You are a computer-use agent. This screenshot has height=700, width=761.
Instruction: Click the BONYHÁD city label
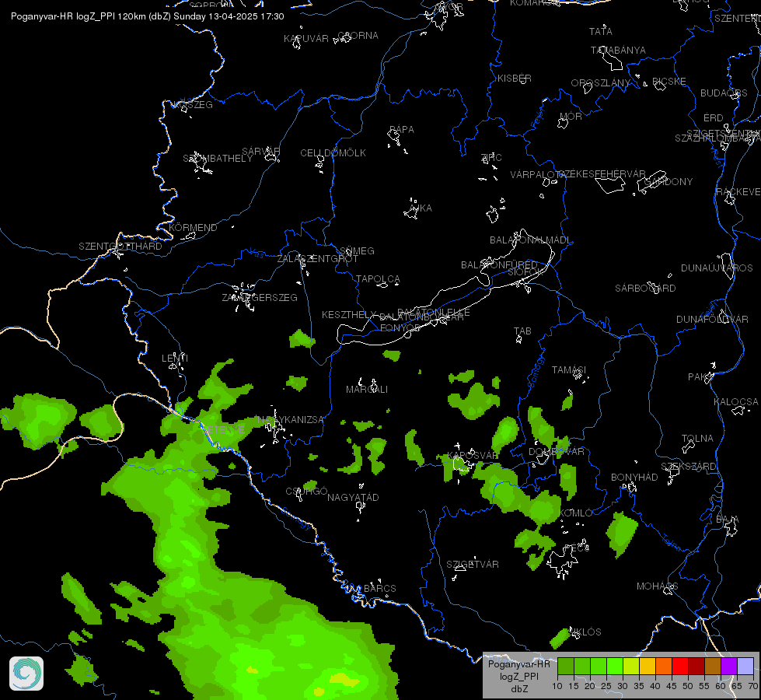634,478
